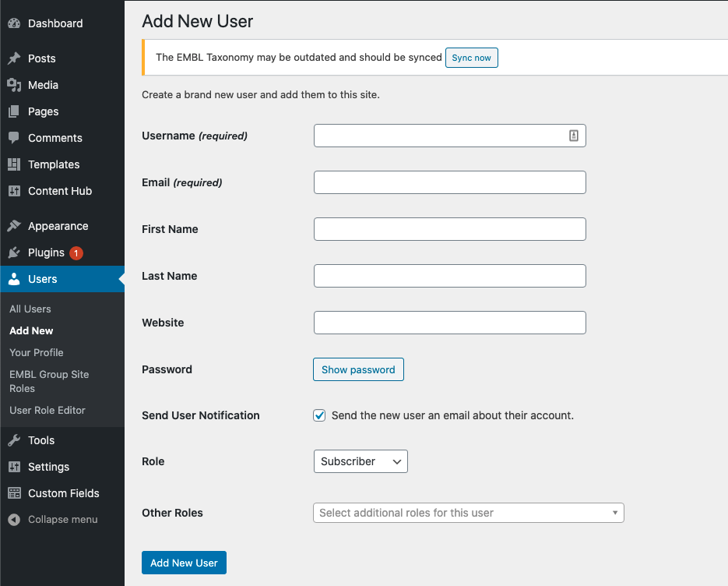
Task: Click the Tools wrench icon
Action: pos(14,440)
